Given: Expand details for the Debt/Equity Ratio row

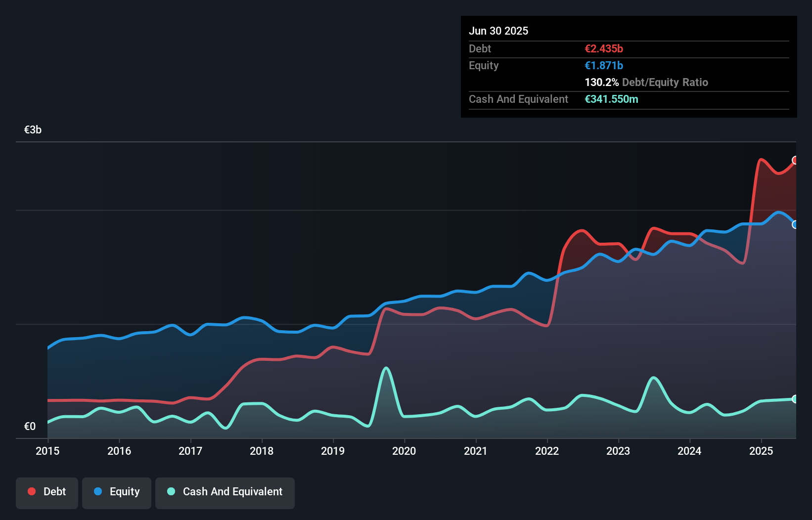Looking at the screenshot, I should 646,82.
